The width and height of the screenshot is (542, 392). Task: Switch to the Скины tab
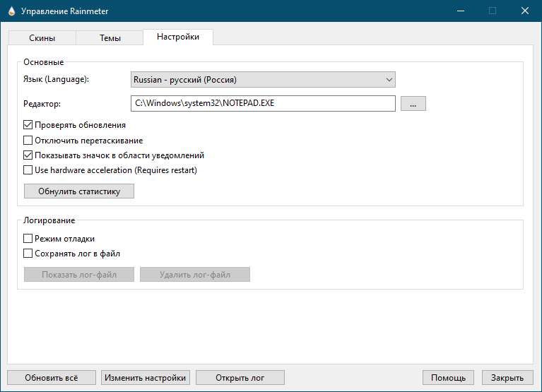pos(42,38)
